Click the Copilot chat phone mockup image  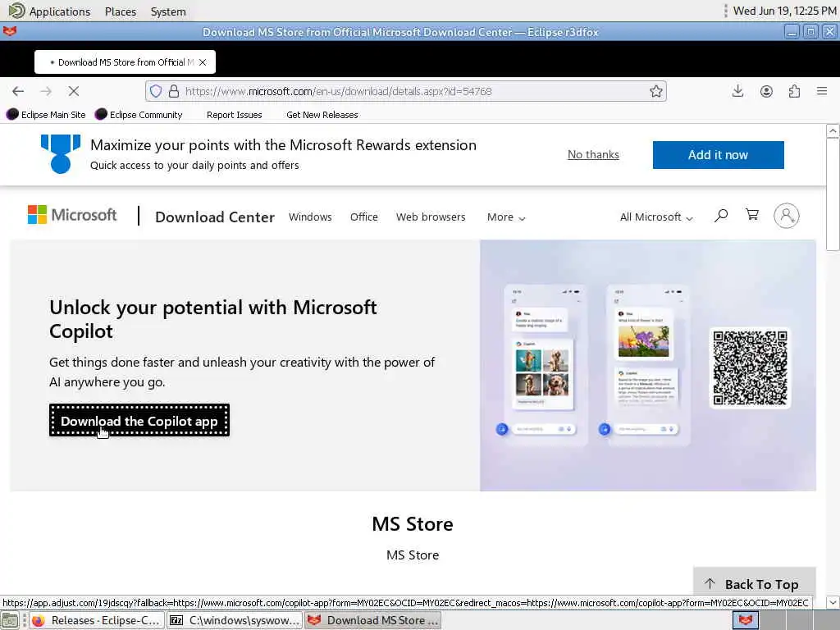543,365
